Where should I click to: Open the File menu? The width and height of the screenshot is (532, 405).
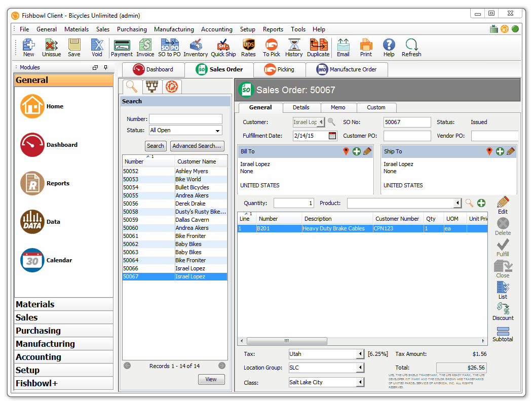pos(24,29)
